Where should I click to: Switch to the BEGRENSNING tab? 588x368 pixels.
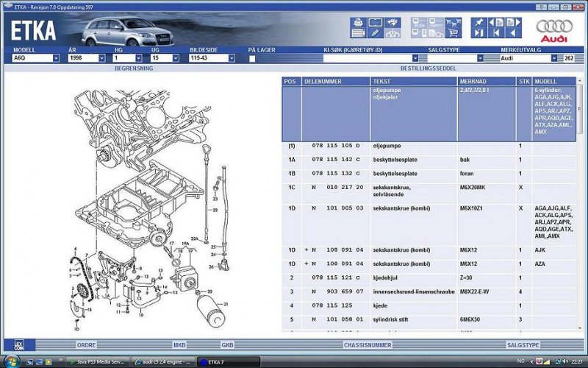133,68
